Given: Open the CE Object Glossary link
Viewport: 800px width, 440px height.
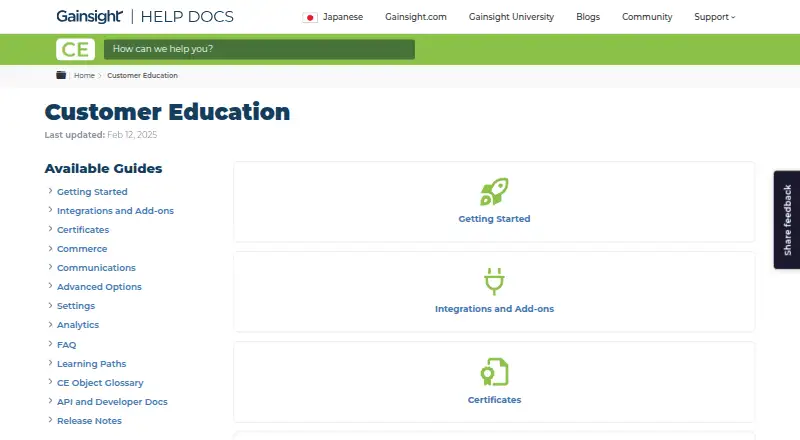Looking at the screenshot, I should pyautogui.click(x=100, y=383).
